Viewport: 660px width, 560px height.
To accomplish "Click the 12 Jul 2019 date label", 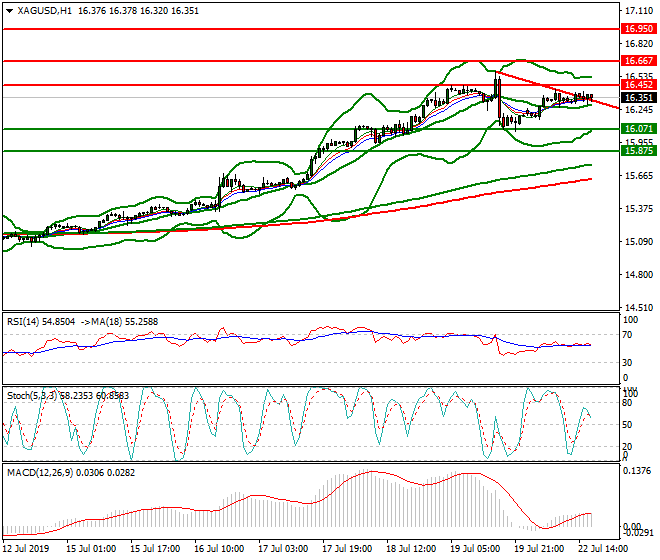I will (x=26, y=549).
